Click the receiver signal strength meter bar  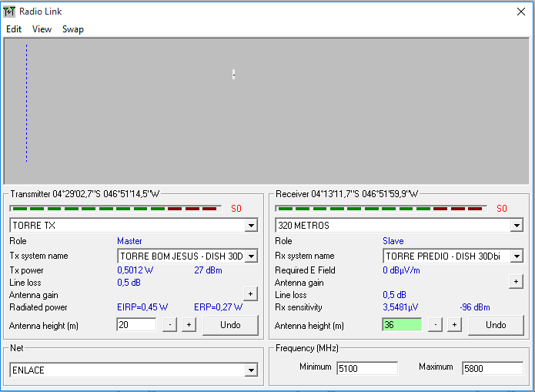pos(381,209)
